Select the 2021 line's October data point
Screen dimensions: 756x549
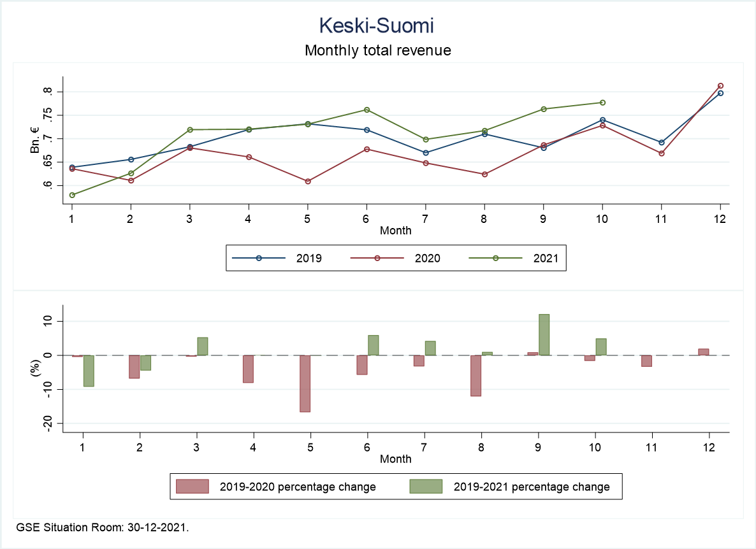pos(602,103)
